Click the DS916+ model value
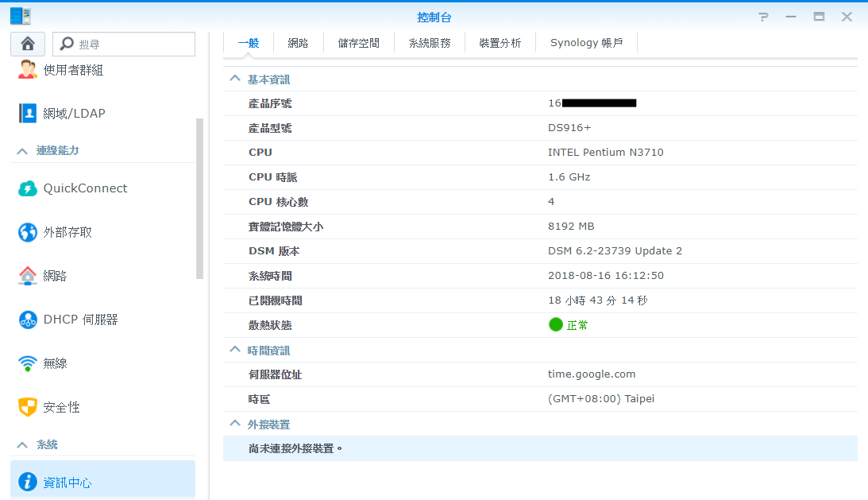Image resolution: width=868 pixels, height=500 pixels. tap(569, 127)
